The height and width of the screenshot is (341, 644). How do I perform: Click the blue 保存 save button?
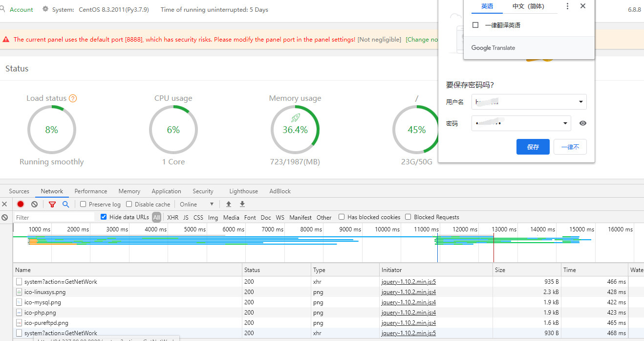pyautogui.click(x=533, y=147)
